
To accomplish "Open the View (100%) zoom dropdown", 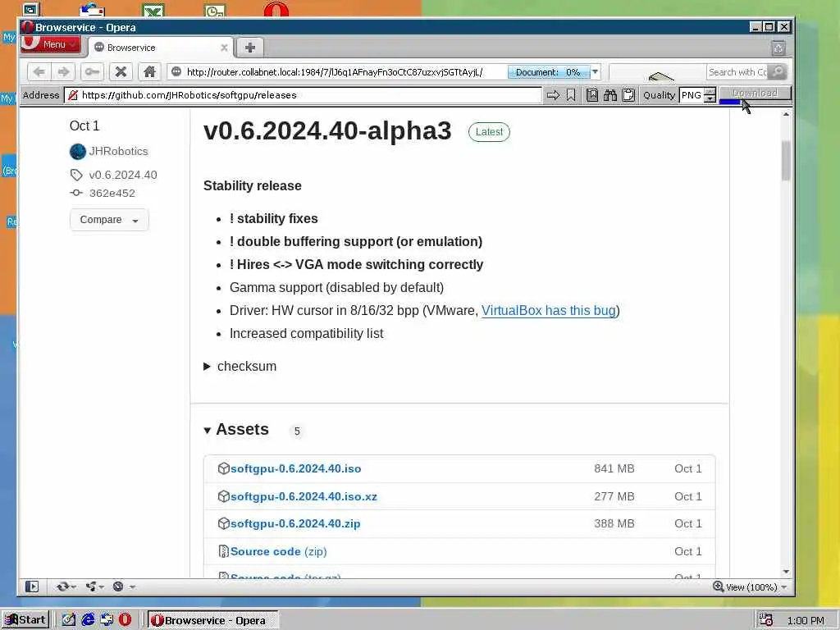I will point(784,587).
